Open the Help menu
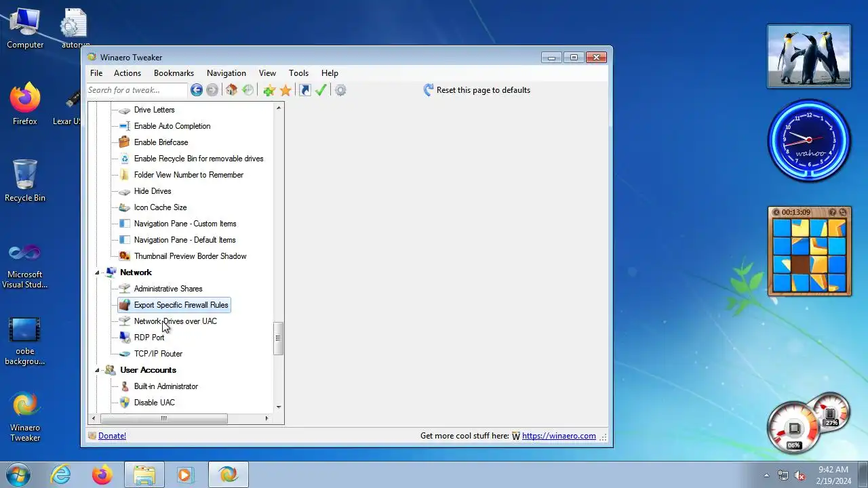868x488 pixels. click(x=330, y=73)
